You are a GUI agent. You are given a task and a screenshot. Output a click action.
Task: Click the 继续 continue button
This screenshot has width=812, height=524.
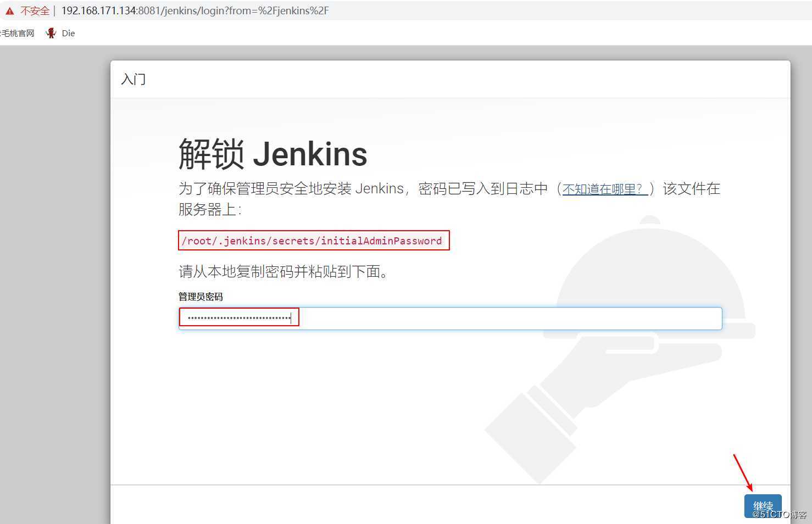(763, 506)
